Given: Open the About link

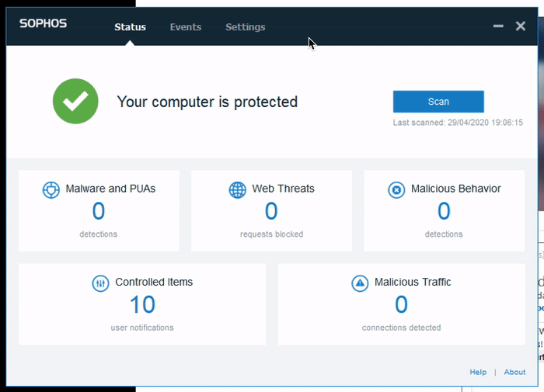Looking at the screenshot, I should coord(514,372).
